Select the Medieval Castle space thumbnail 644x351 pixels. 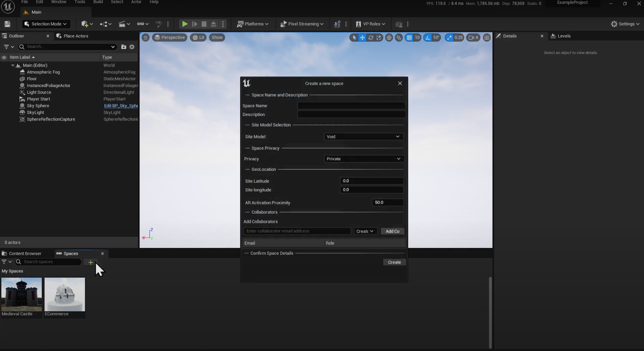(x=21, y=294)
